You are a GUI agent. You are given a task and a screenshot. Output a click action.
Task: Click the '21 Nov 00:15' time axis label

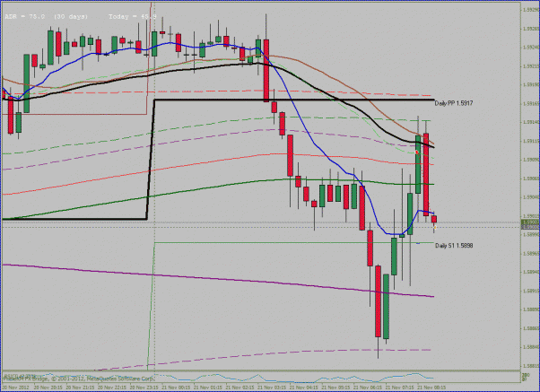click(x=178, y=388)
